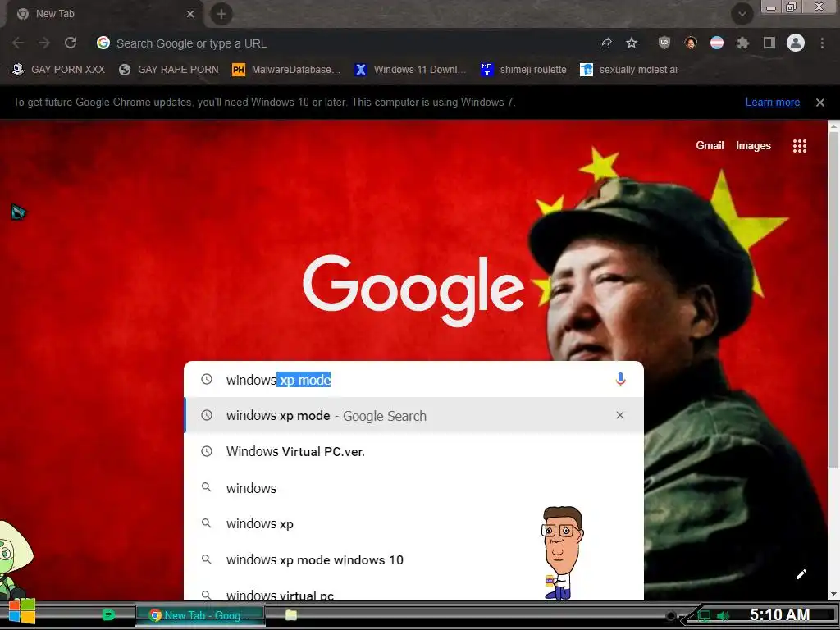Click the reload page button
This screenshot has height=630, width=840.
pyautogui.click(x=71, y=43)
